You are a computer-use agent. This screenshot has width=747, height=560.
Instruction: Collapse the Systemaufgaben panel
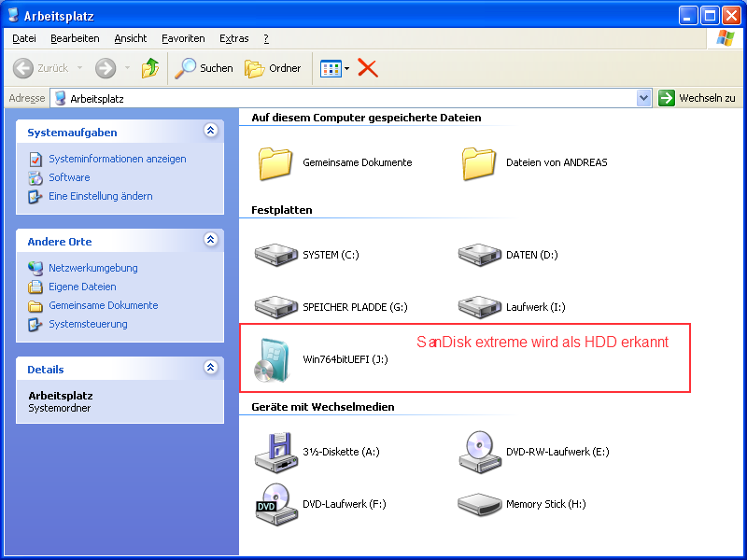[211, 130]
